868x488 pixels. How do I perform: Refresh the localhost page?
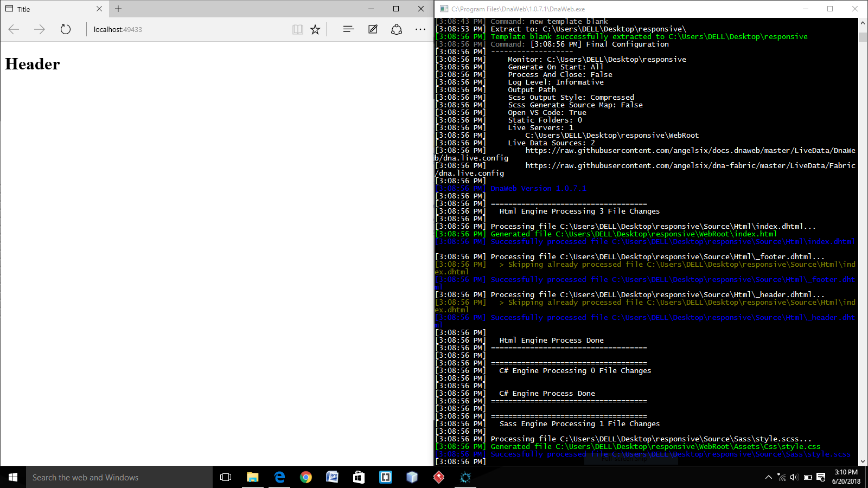65,29
